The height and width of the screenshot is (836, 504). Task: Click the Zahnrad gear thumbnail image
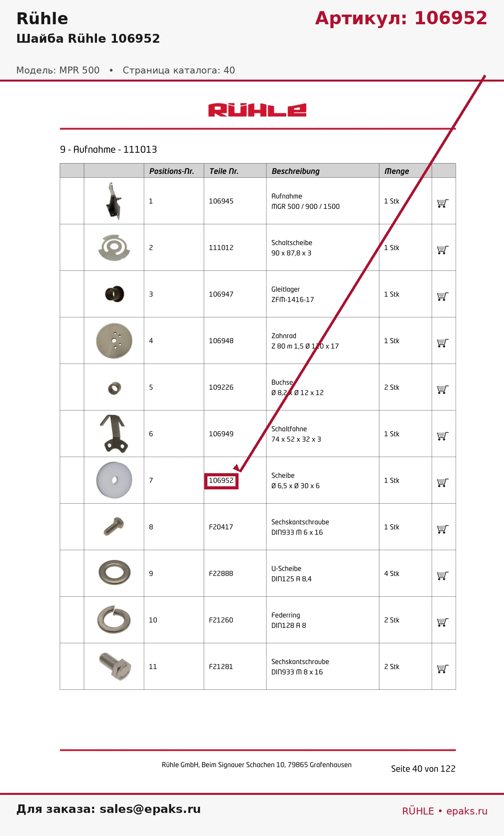[114, 341]
